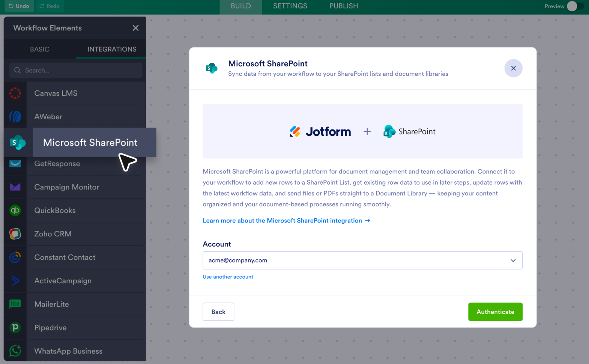The height and width of the screenshot is (364, 589).
Task: Click the MailerLite icon
Action: tap(15, 304)
